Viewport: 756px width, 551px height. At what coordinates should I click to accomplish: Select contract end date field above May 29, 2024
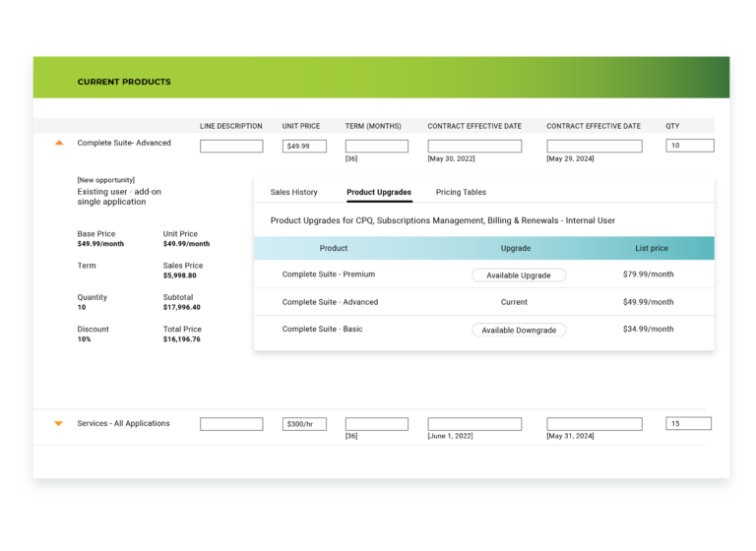tap(594, 146)
